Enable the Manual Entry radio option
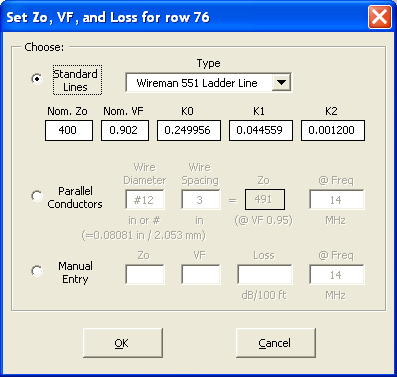 click(x=37, y=271)
